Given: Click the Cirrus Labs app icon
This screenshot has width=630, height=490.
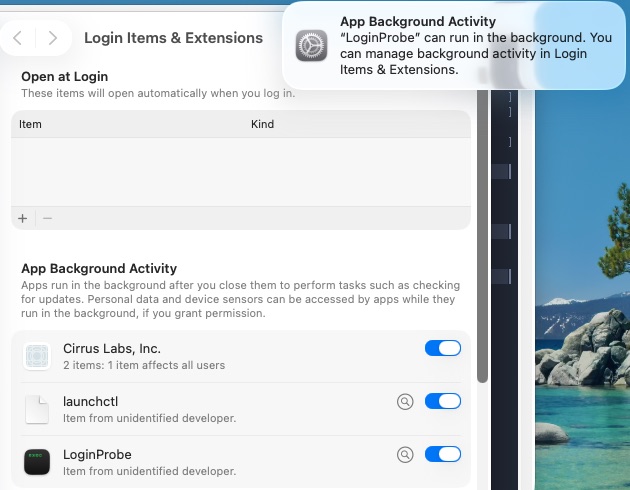Looking at the screenshot, I should click(37, 356).
